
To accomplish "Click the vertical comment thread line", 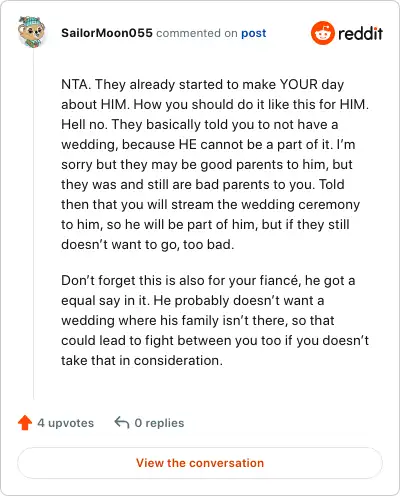I will [x=33, y=224].
